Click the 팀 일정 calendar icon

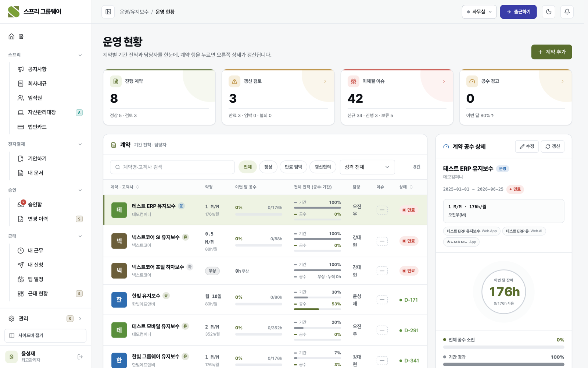click(x=21, y=279)
